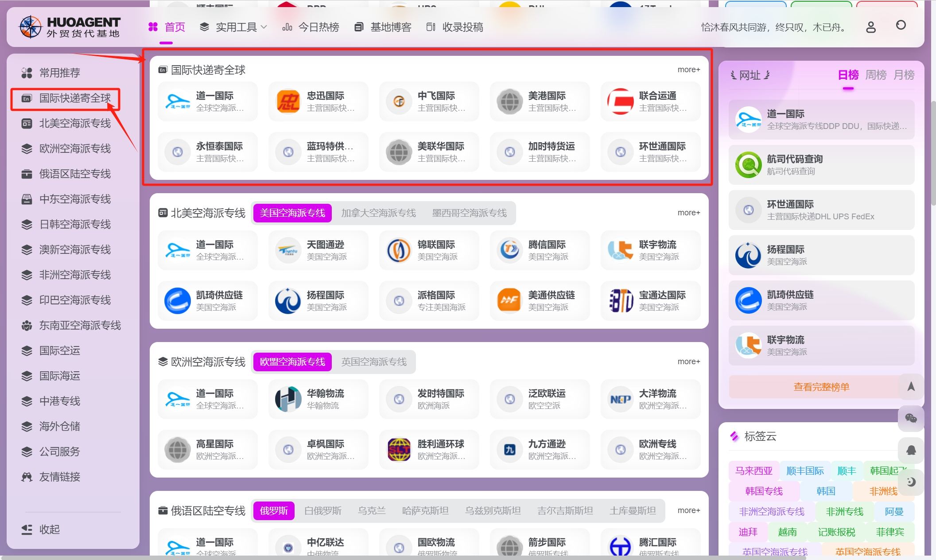Click the 中飞国际 logo icon
Screen dimensions: 936x560
399,101
